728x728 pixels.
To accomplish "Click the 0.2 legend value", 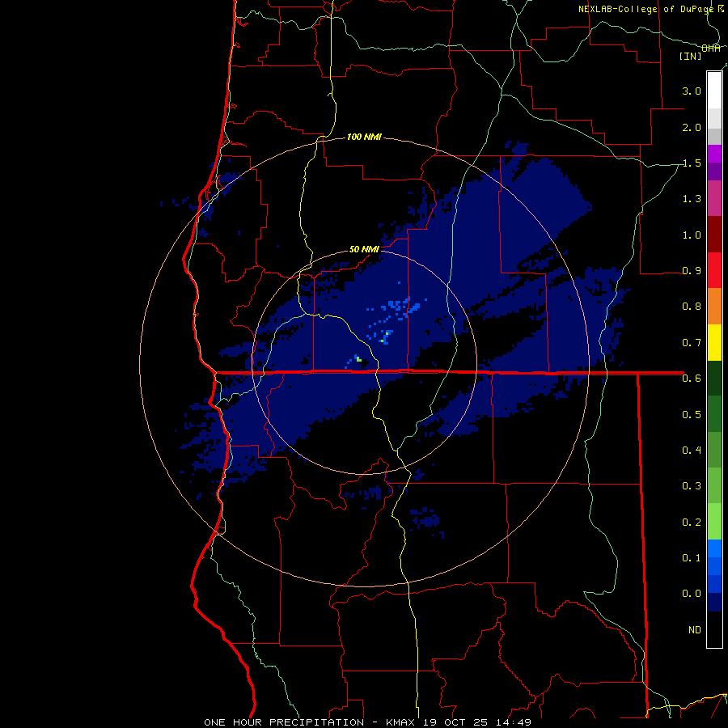I will [x=692, y=522].
